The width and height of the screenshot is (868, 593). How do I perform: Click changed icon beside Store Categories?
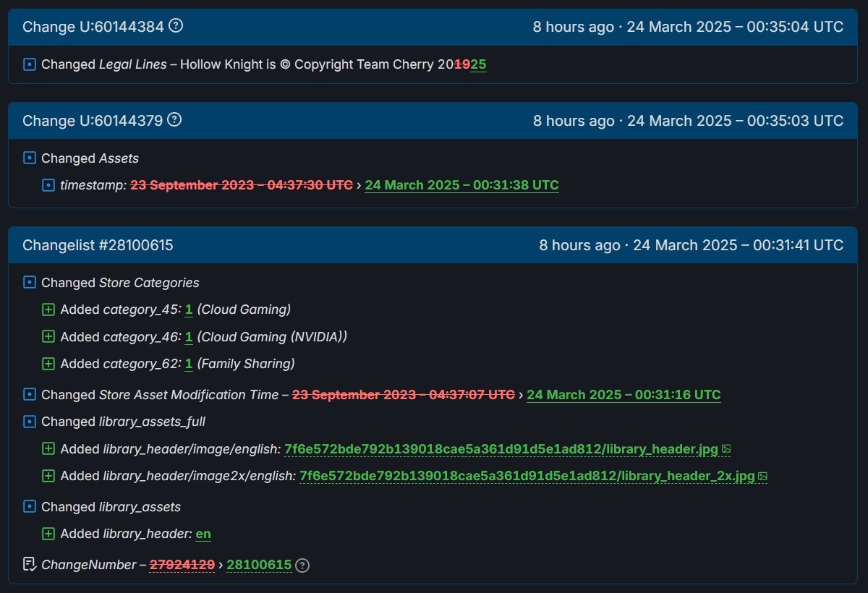click(30, 283)
